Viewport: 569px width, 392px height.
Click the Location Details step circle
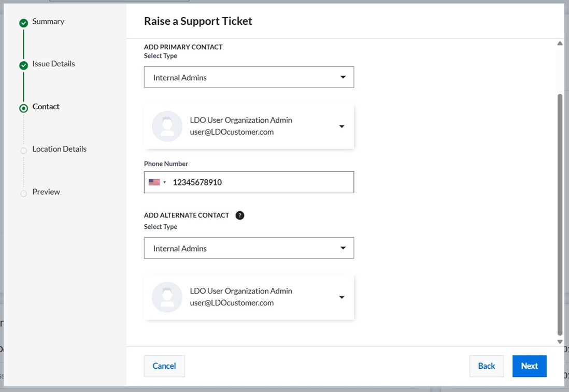pos(23,151)
